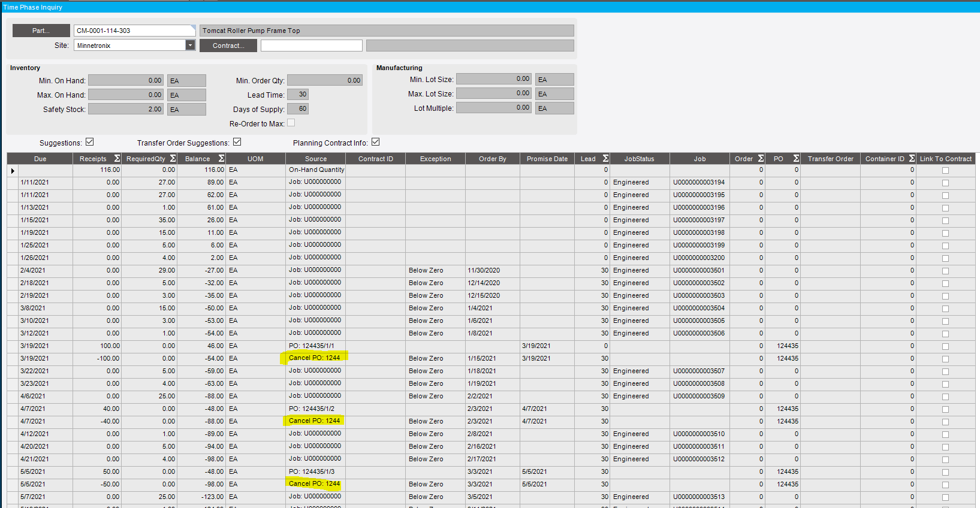Click job number U0000000003200
The height and width of the screenshot is (508, 980).
tap(699, 258)
